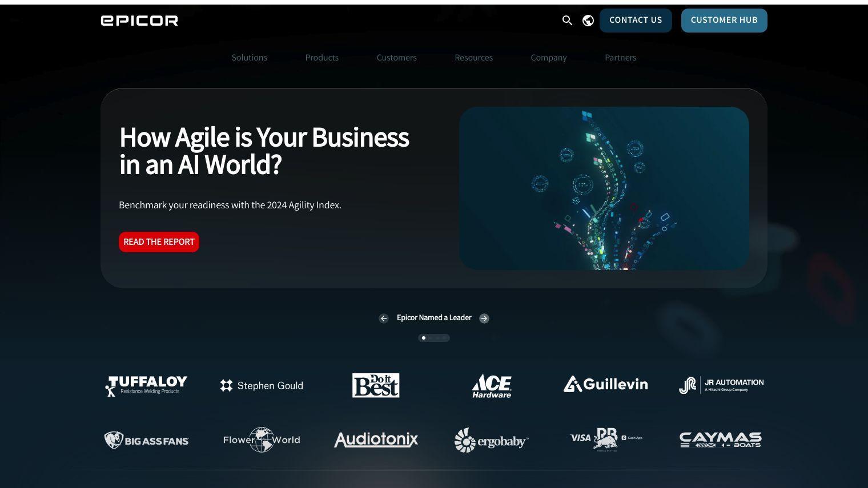Screen dimensions: 868x488
Task: Click Epicor Named a Leader label
Action: pyautogui.click(x=434, y=318)
